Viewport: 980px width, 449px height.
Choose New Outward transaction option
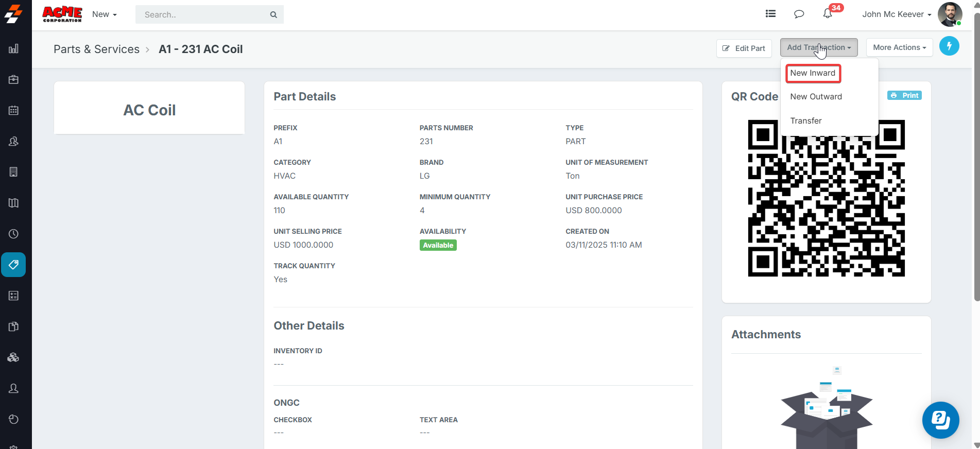pos(816,97)
